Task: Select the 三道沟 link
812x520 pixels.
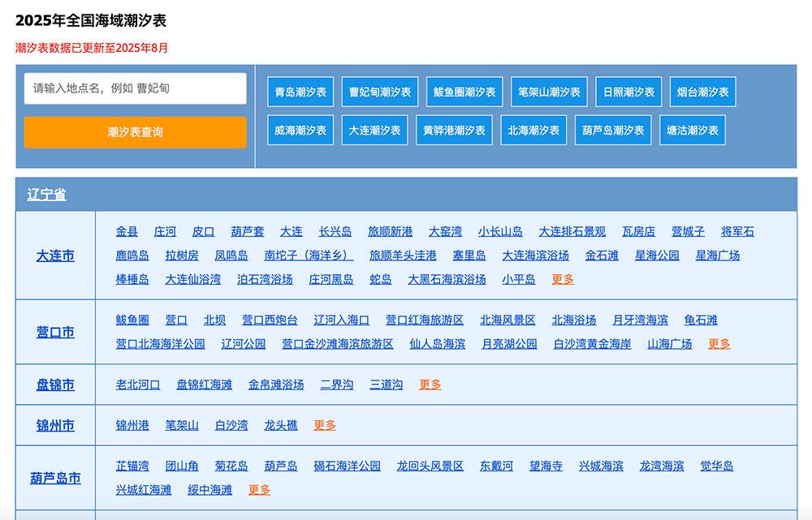Action: [x=387, y=385]
